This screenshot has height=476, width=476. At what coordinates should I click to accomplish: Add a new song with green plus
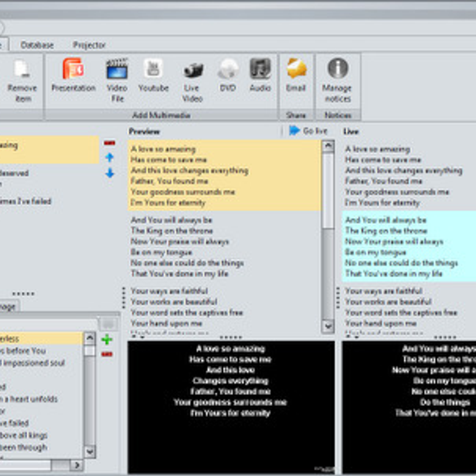tap(107, 340)
